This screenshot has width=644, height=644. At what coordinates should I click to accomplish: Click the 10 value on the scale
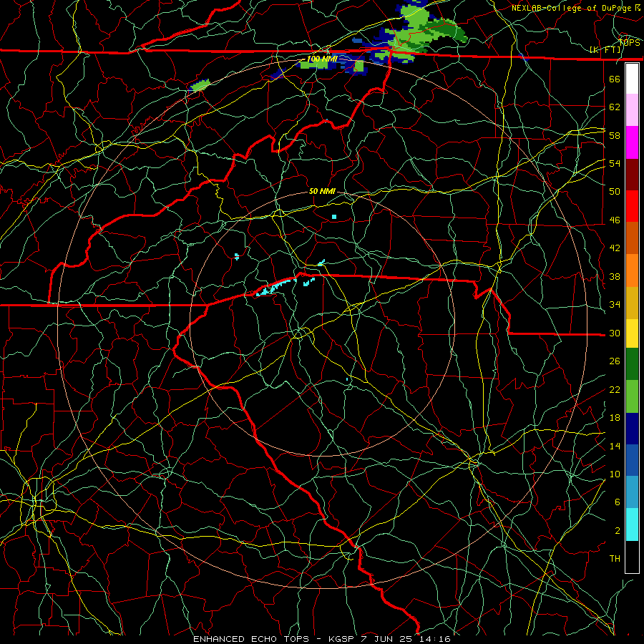click(615, 474)
